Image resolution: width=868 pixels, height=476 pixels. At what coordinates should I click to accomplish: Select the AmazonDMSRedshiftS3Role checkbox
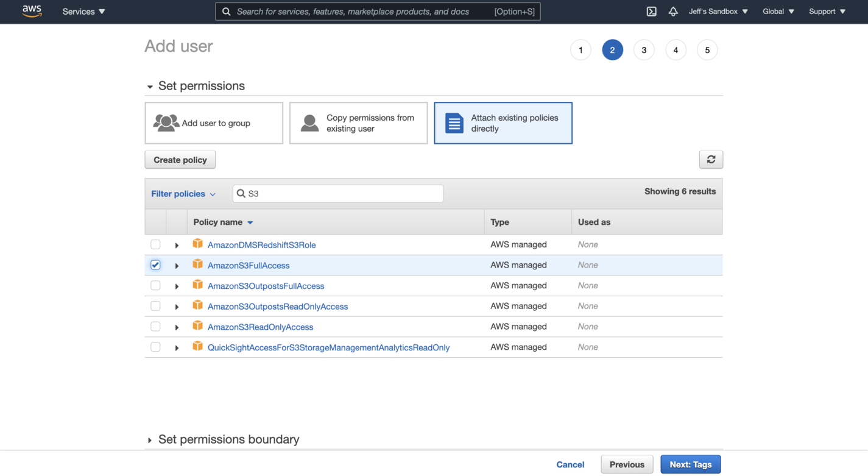tap(155, 244)
